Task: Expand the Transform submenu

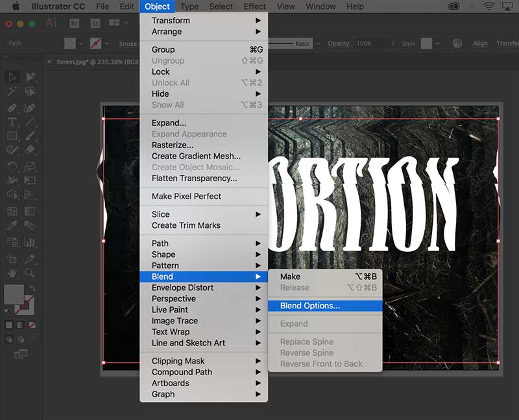Action: (204, 21)
